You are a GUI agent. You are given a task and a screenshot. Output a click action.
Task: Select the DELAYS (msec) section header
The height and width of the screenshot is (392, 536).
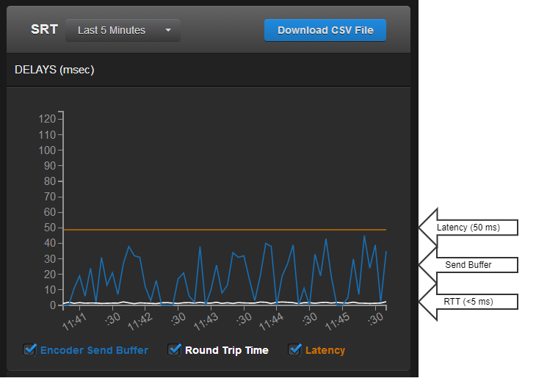pyautogui.click(x=54, y=70)
